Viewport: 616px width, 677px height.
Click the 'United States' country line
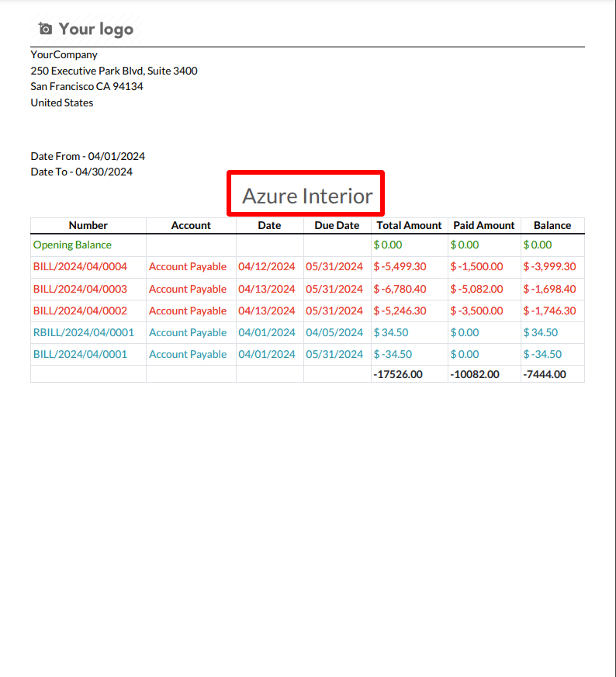(62, 102)
